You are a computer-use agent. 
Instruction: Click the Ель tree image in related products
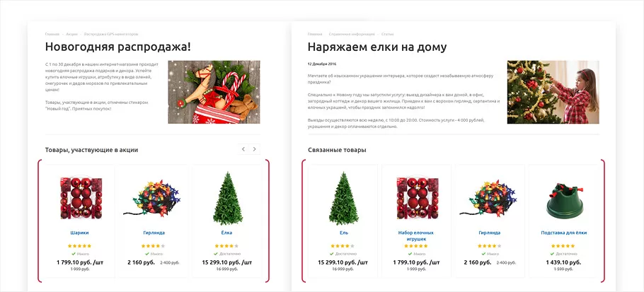point(344,198)
